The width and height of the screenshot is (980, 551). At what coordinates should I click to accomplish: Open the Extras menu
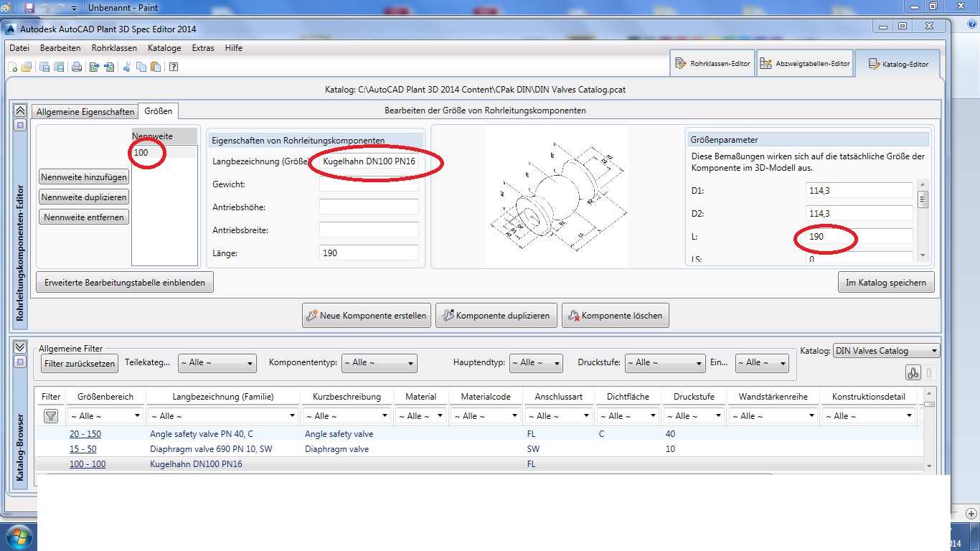[x=203, y=48]
